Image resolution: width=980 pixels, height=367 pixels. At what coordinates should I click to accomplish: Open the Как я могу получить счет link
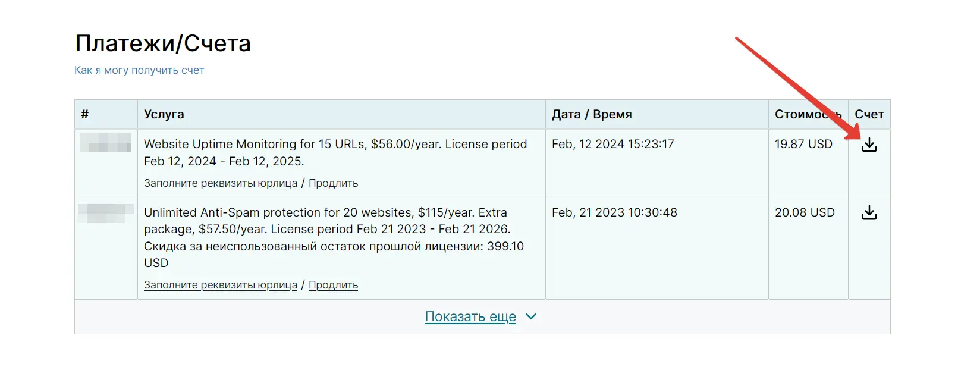[139, 70]
